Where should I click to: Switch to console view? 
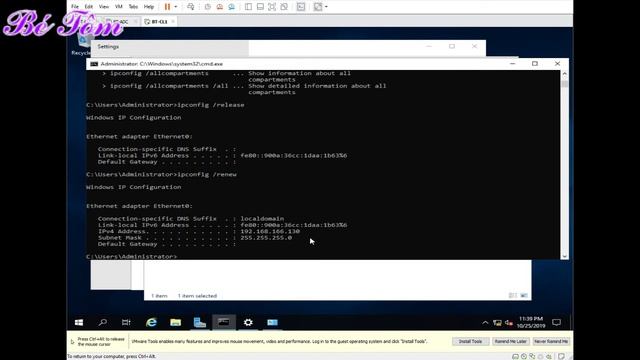[x=301, y=7]
